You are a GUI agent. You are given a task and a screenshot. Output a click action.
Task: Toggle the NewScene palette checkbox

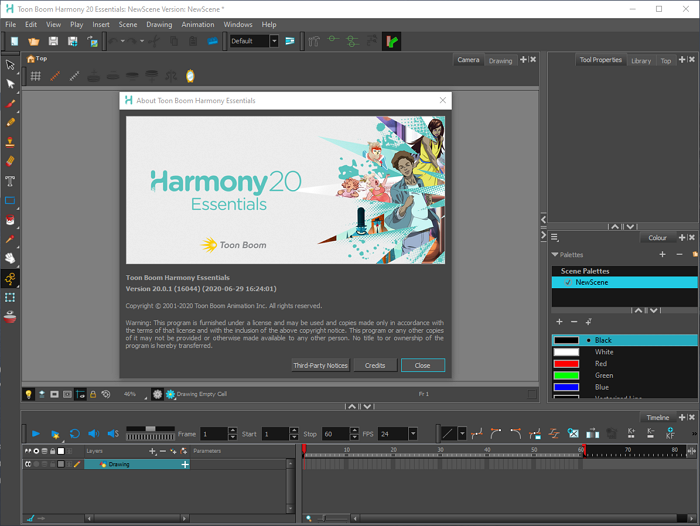tap(568, 282)
